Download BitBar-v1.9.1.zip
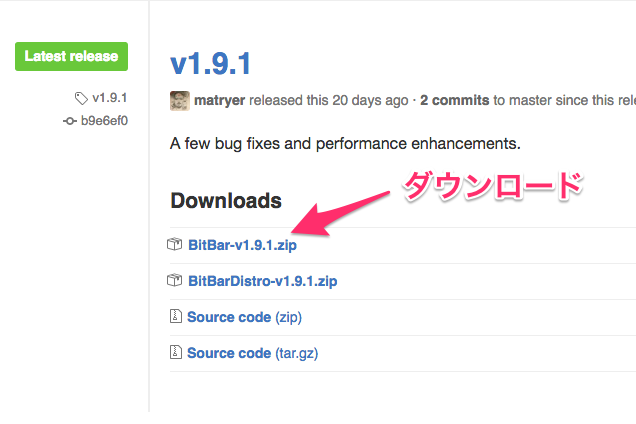This screenshot has height=424, width=636. point(243,245)
